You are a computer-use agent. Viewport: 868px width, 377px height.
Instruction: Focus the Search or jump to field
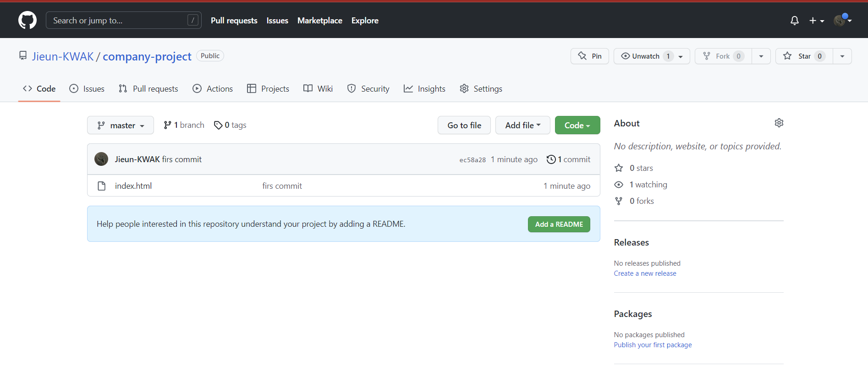click(x=124, y=20)
